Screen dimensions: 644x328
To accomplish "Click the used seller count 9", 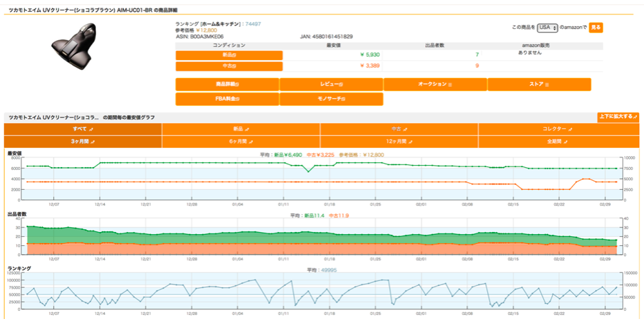I will 477,66.
